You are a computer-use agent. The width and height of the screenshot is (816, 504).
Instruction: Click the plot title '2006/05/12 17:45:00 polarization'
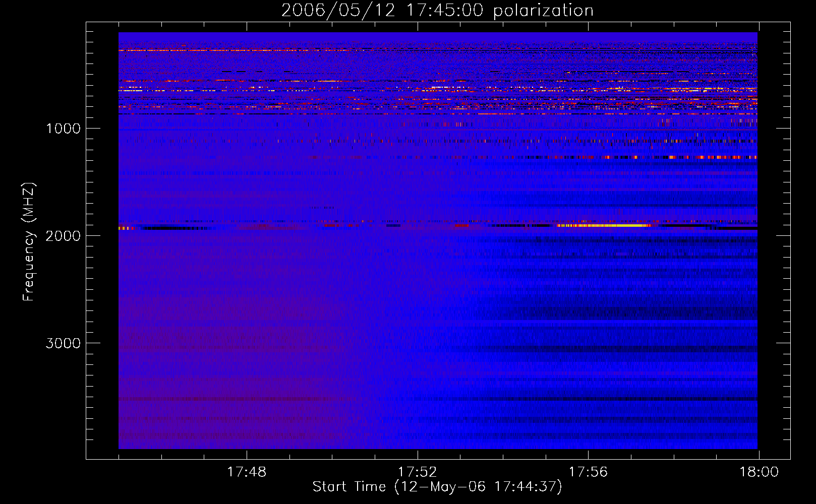(x=437, y=10)
